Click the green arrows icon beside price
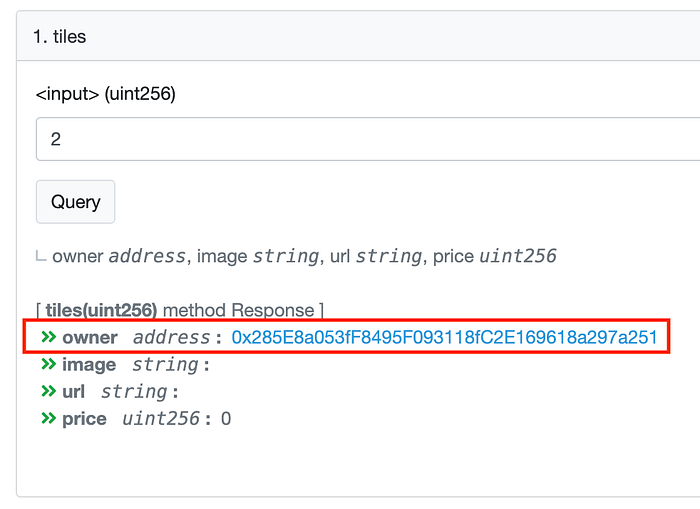700x509 pixels. point(48,418)
